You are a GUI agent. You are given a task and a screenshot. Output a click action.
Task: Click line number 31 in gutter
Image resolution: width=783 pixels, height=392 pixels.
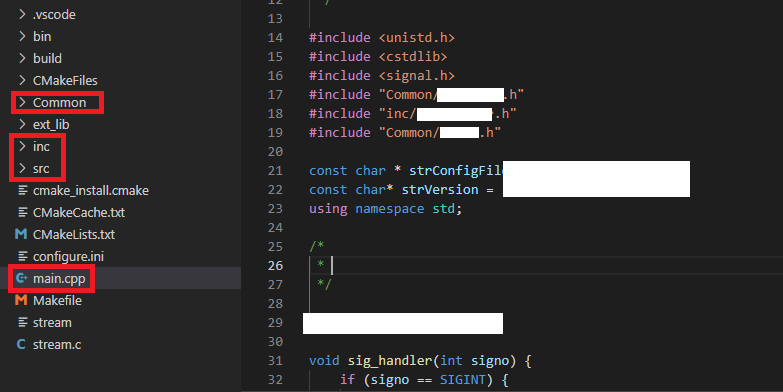275,361
